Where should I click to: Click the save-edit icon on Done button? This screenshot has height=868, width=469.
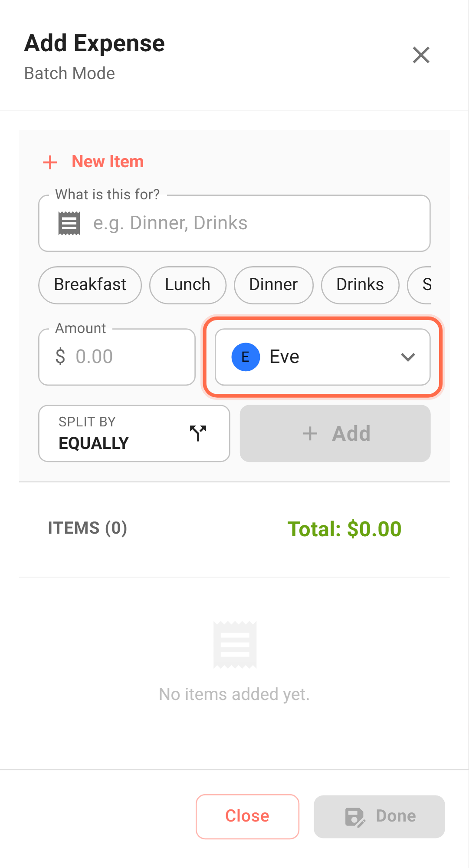(355, 817)
